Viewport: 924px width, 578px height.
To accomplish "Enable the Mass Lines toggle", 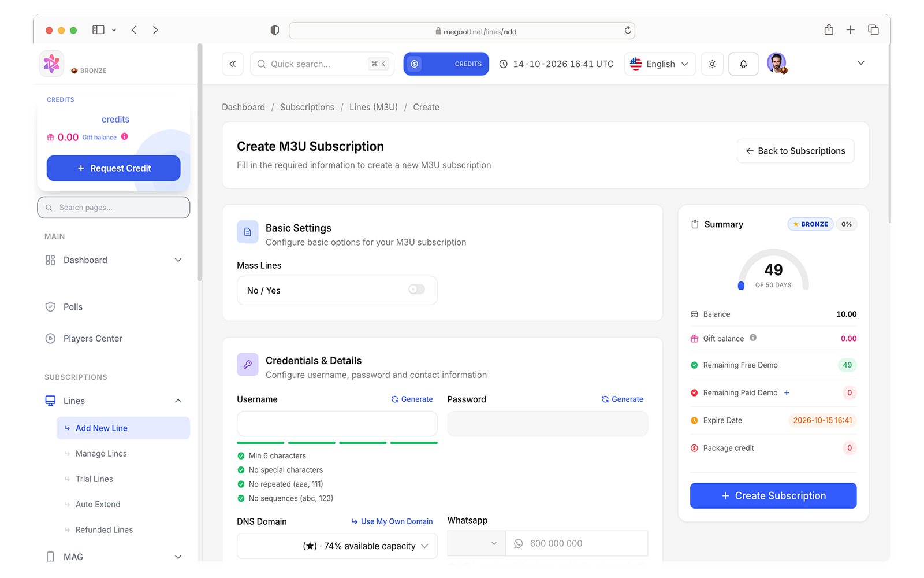I will pyautogui.click(x=416, y=290).
